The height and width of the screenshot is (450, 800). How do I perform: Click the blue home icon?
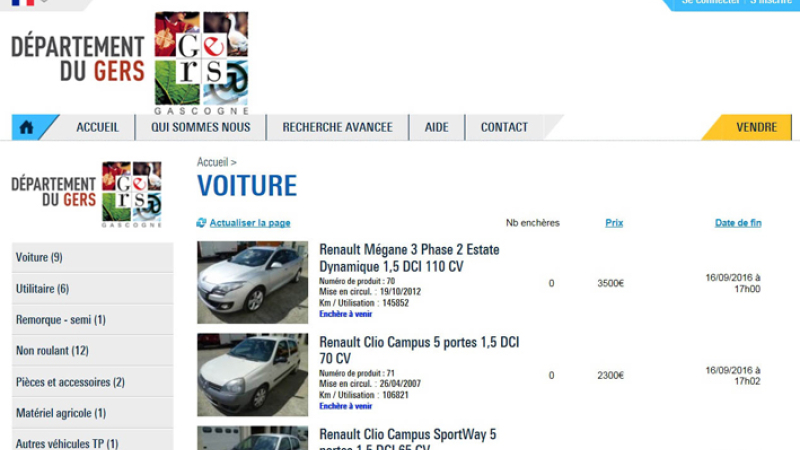(x=27, y=127)
